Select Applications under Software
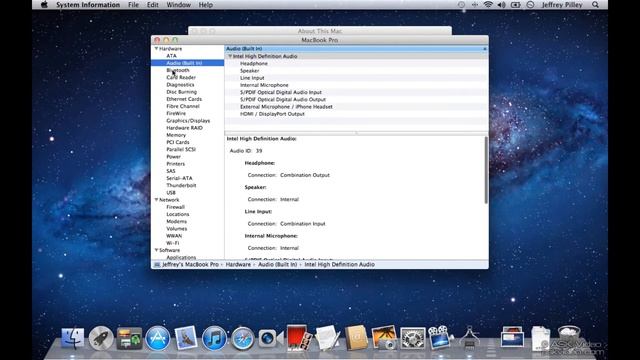The image size is (640, 360). (x=181, y=257)
